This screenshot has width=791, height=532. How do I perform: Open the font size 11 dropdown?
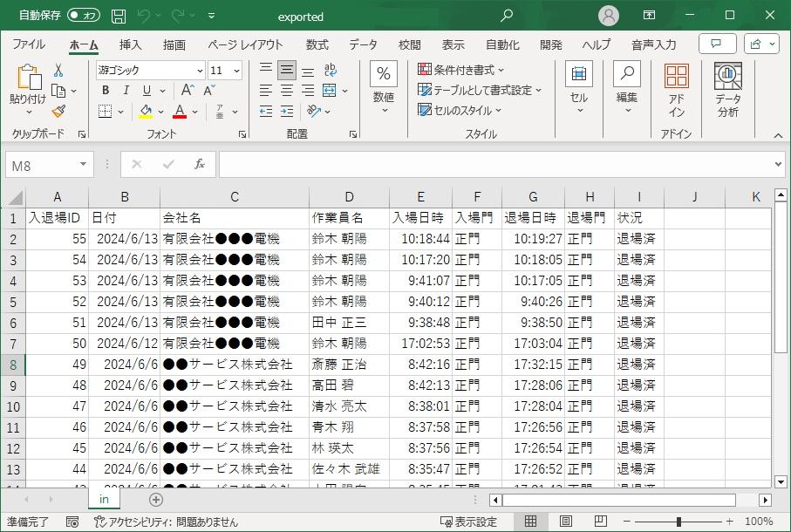(x=236, y=71)
